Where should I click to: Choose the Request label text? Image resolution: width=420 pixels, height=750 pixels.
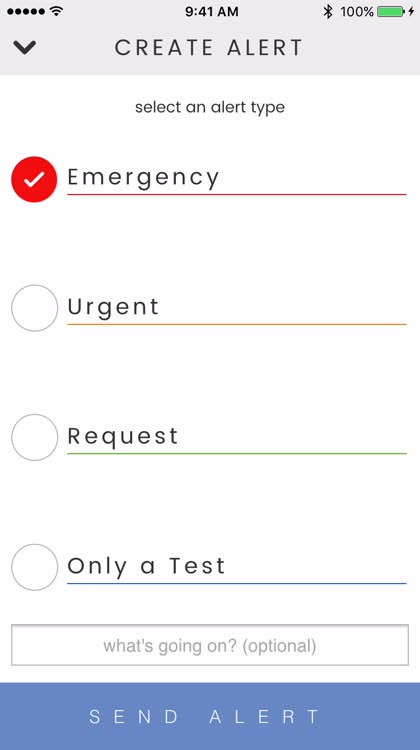click(122, 437)
